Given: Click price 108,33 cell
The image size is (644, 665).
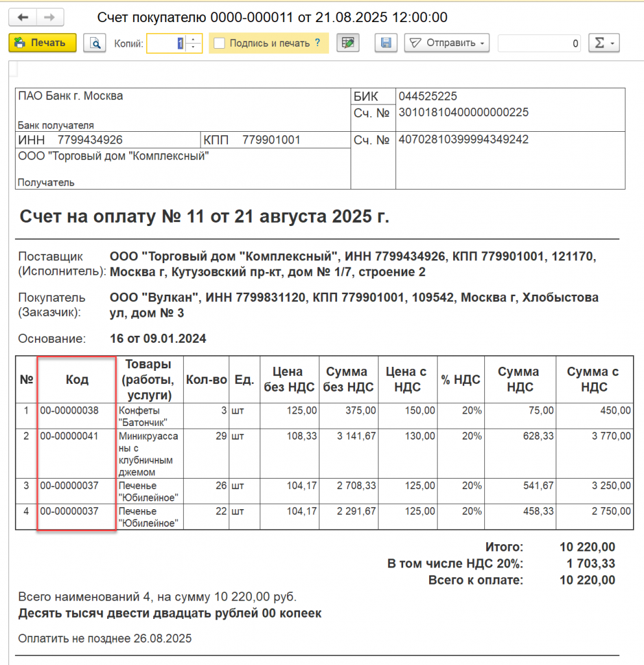Looking at the screenshot, I should (x=289, y=454).
